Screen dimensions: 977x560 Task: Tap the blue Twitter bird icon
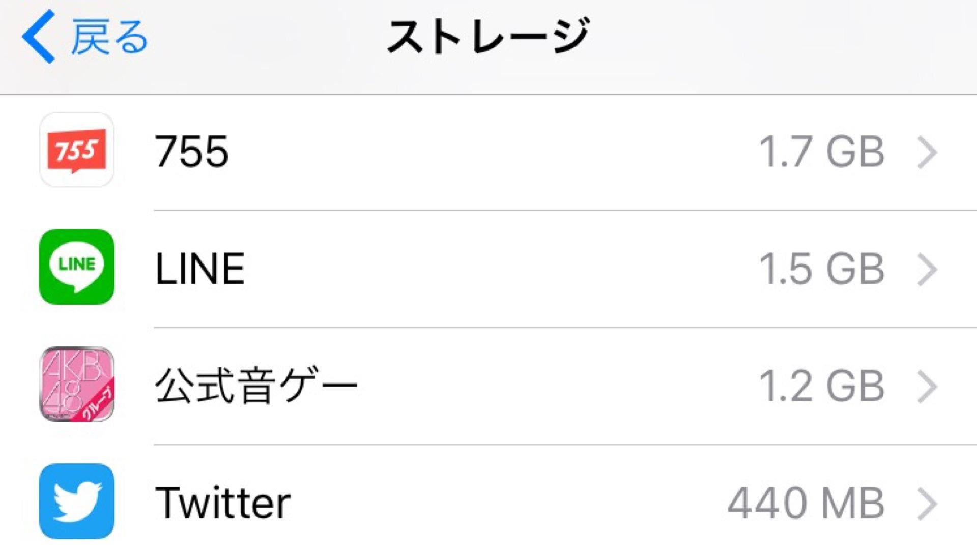[x=77, y=501]
